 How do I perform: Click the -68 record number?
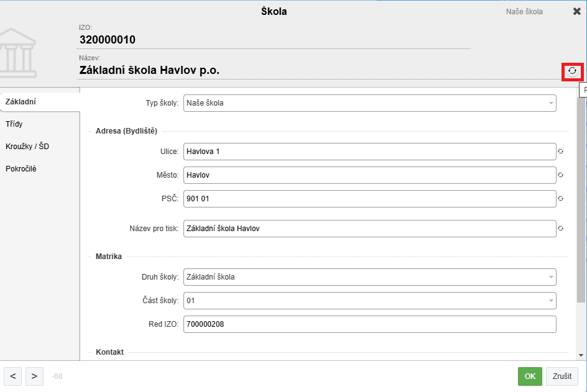[x=57, y=376]
